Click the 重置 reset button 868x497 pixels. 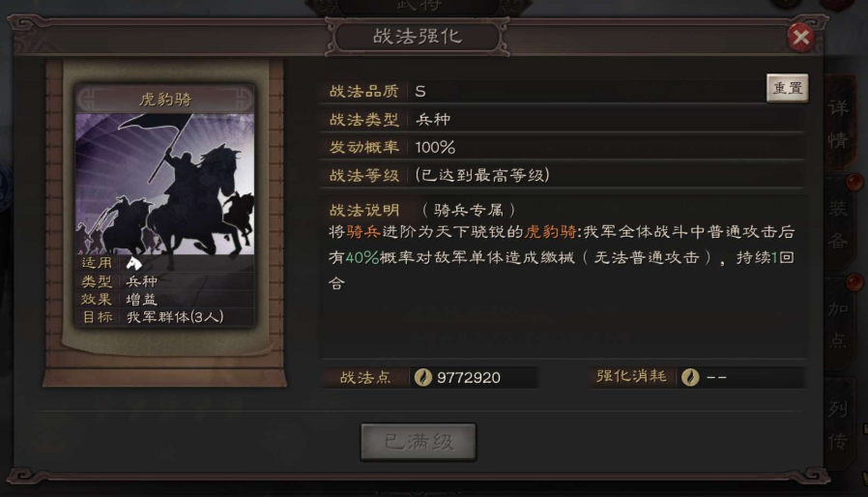787,88
